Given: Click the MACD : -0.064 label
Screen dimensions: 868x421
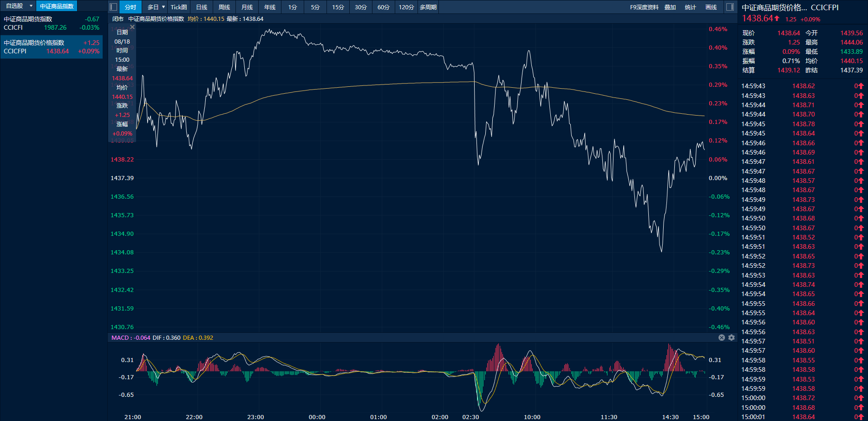Looking at the screenshot, I should coord(131,337).
